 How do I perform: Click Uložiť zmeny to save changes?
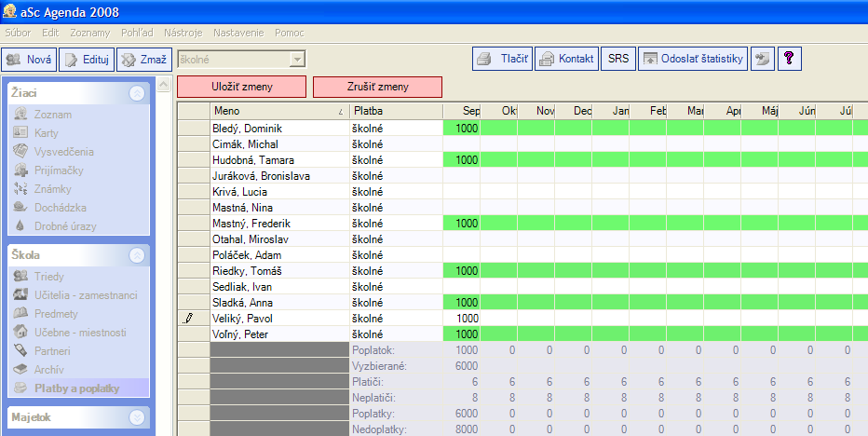pyautogui.click(x=242, y=87)
